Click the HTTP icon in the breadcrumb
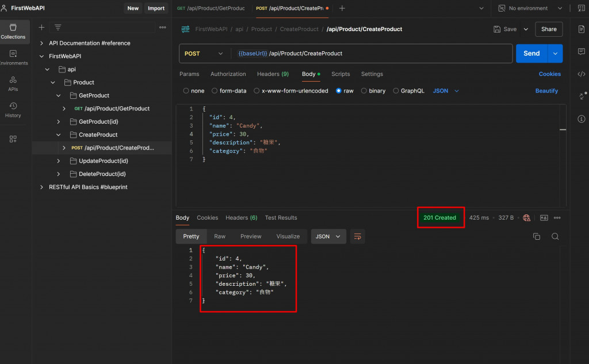The image size is (589, 364). pyautogui.click(x=186, y=29)
